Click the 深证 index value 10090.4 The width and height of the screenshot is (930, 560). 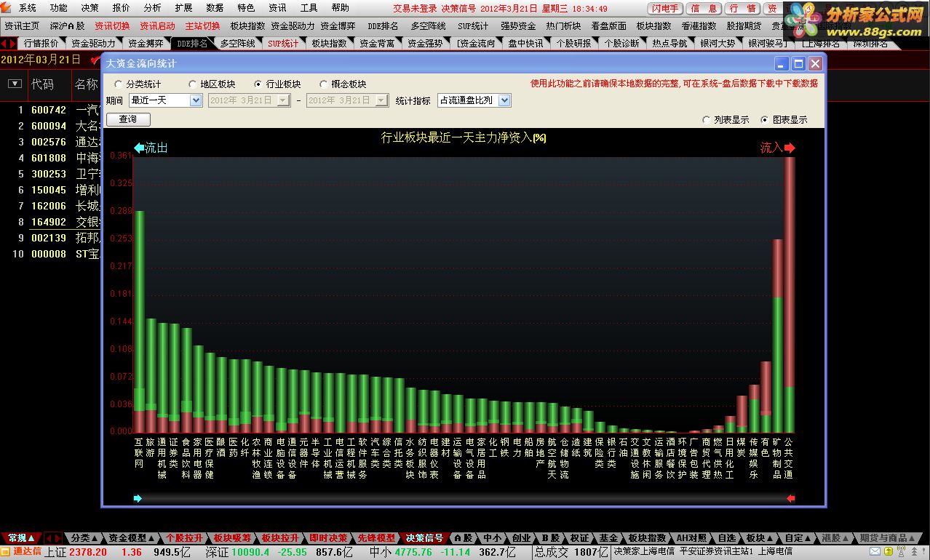252,552
